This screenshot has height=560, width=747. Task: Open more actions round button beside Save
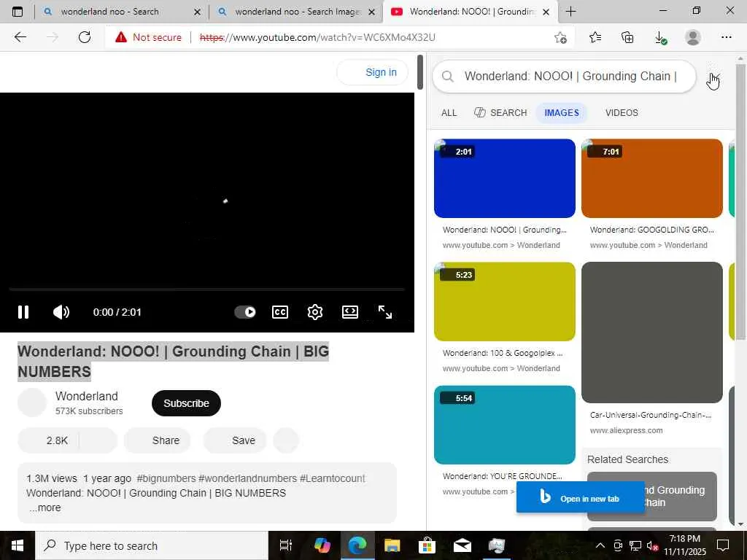286,440
